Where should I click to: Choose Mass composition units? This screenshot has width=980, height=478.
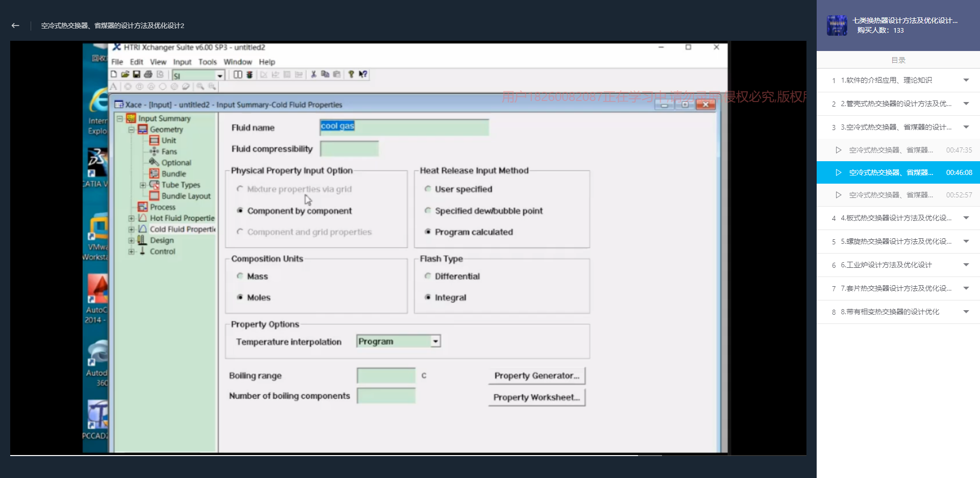(240, 276)
